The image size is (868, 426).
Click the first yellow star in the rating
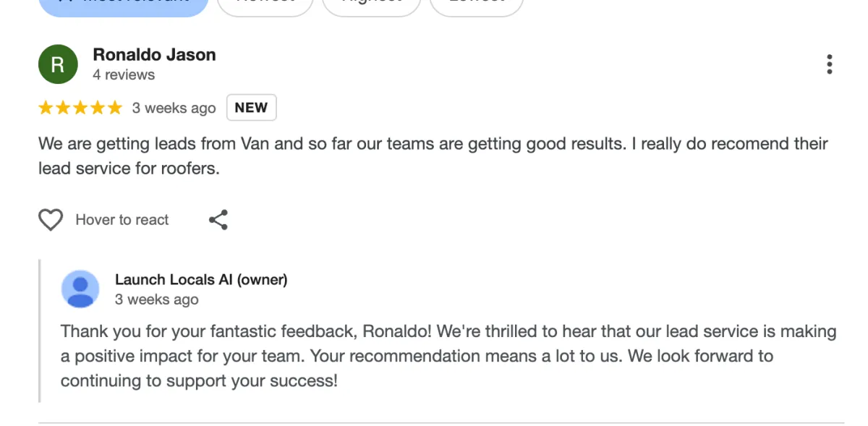click(x=46, y=108)
